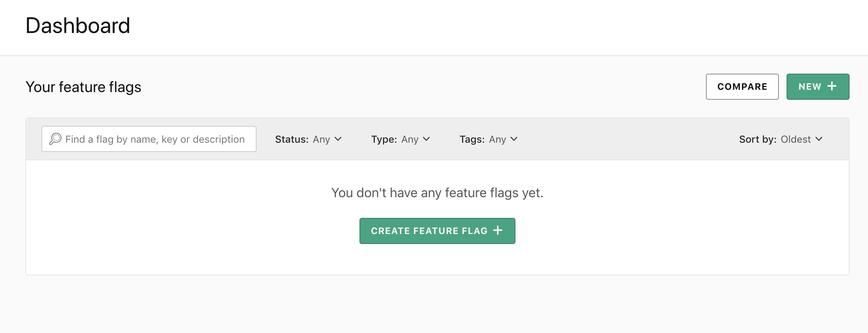This screenshot has width=868, height=333.
Task: Click the search magnifier icon
Action: pos(56,139)
